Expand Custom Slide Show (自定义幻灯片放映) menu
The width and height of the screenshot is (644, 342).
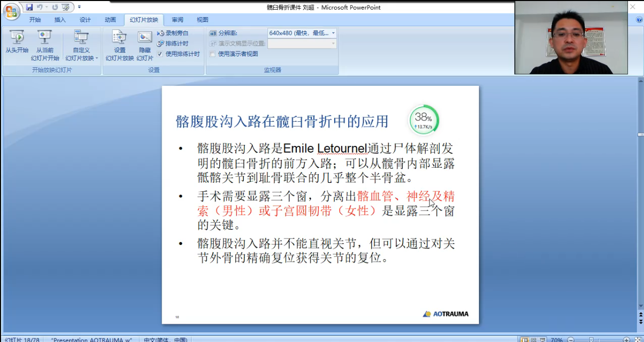(81, 51)
